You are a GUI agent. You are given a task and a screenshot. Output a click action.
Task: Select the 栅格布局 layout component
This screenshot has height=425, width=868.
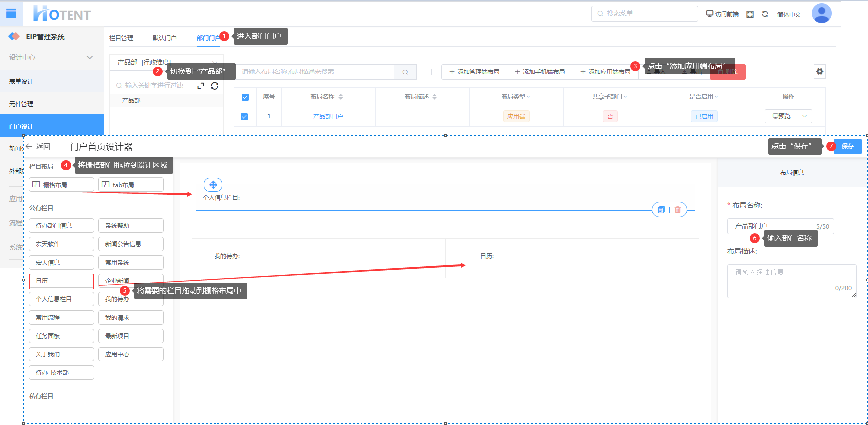coord(62,185)
